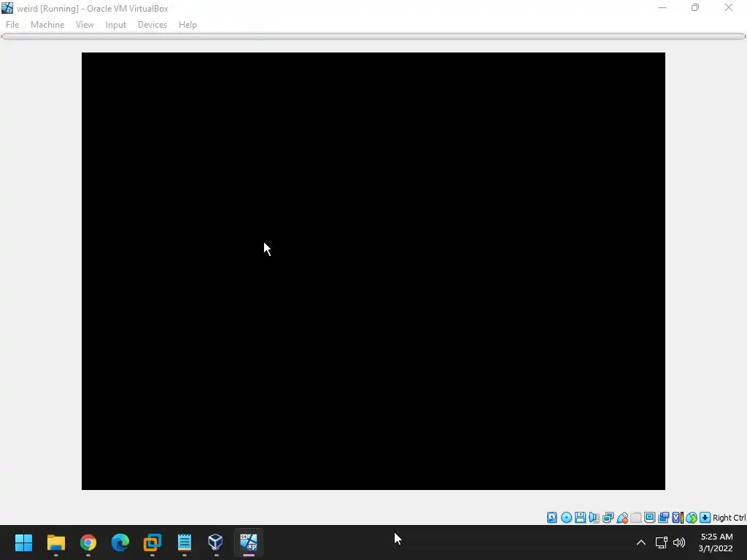The width and height of the screenshot is (747, 560).
Task: Click the running XP VM taskbar icon
Action: click(x=249, y=542)
